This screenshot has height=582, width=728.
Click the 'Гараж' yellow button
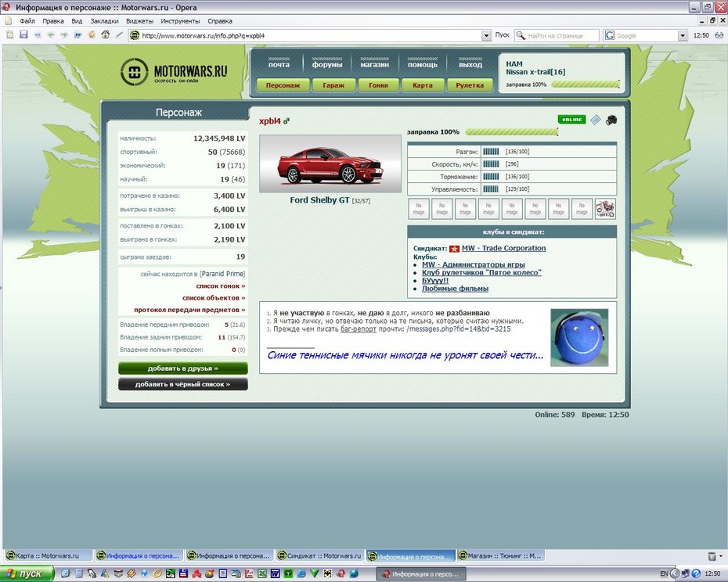point(333,85)
